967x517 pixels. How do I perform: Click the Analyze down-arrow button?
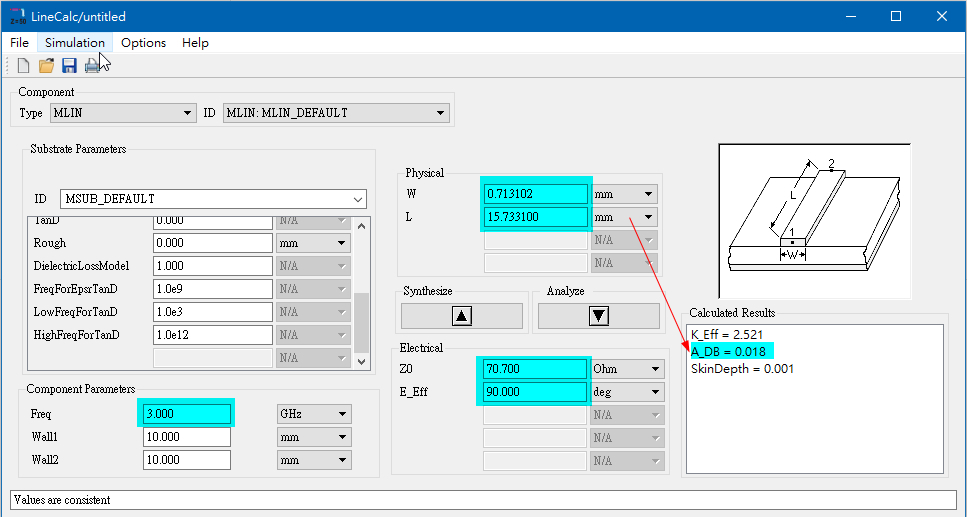(599, 316)
